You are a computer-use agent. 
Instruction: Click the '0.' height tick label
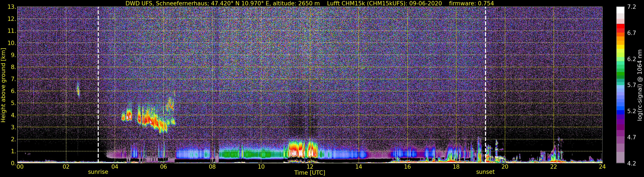[13, 163]
